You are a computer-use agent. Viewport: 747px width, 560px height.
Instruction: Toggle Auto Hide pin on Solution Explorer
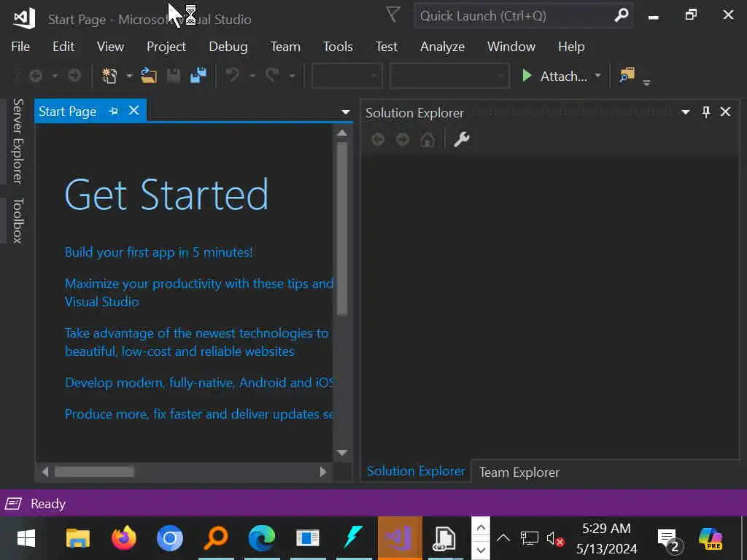[x=706, y=112]
